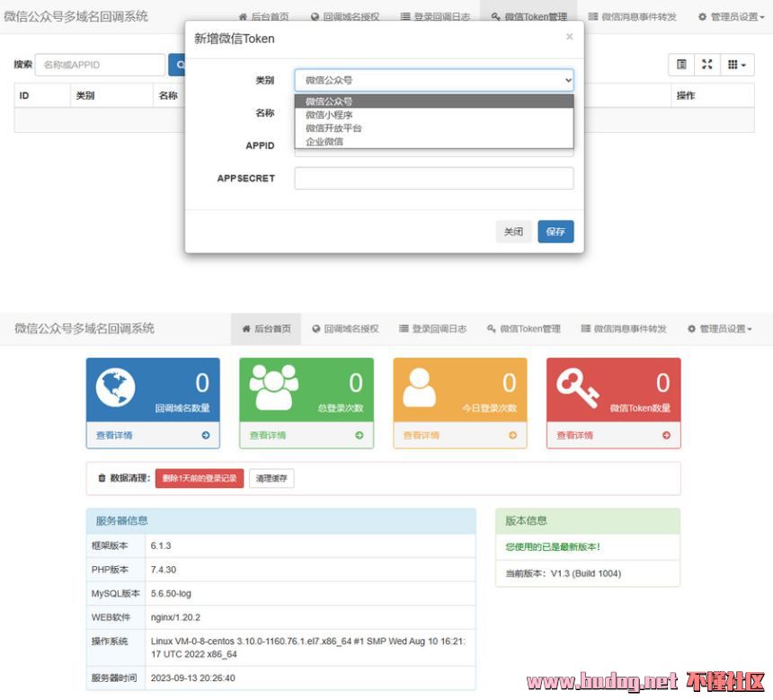Choose 微信公众号 from the 类别 dropdown list
Image resolution: width=773 pixels, height=700 pixels.
[434, 102]
